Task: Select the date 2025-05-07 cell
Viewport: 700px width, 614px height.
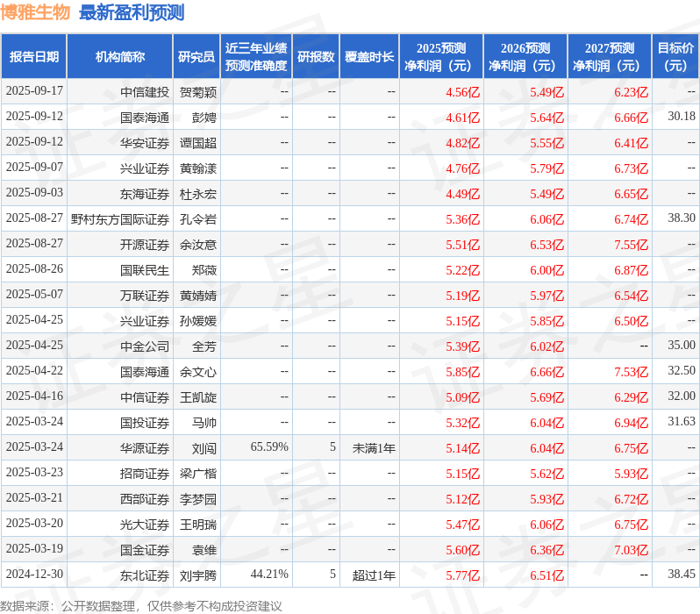Action: tap(34, 295)
